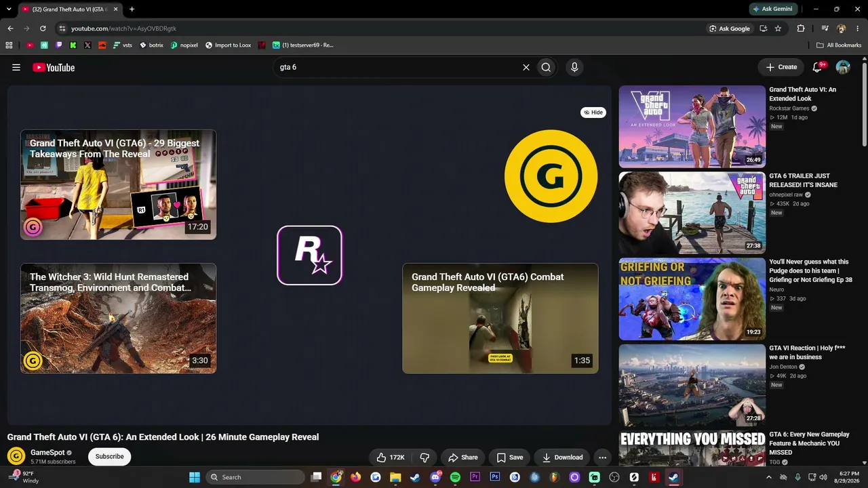Bookmark this page with the star

click(x=778, y=28)
